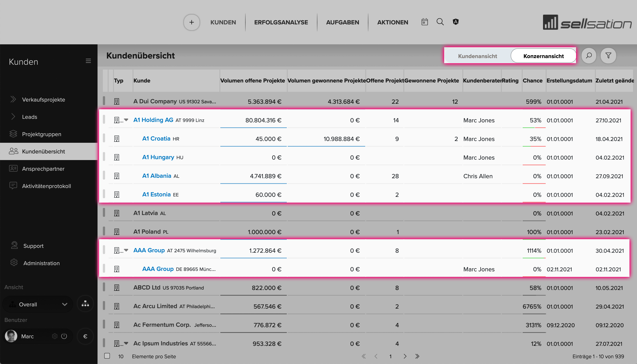Viewport: 637px width, 364px height.
Task: Open the ERFOLGSANALYSE menu
Action: [x=281, y=22]
